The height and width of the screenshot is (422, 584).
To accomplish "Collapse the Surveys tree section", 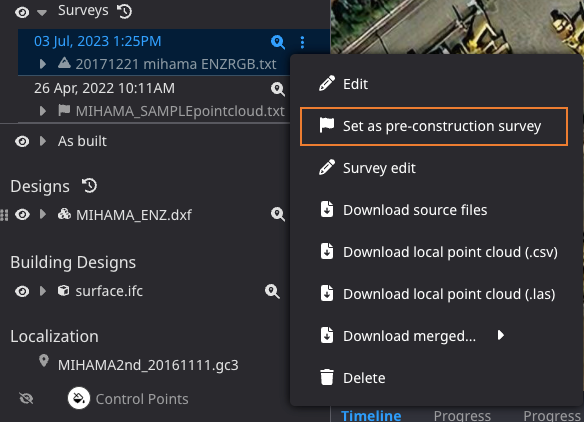I will tap(42, 13).
